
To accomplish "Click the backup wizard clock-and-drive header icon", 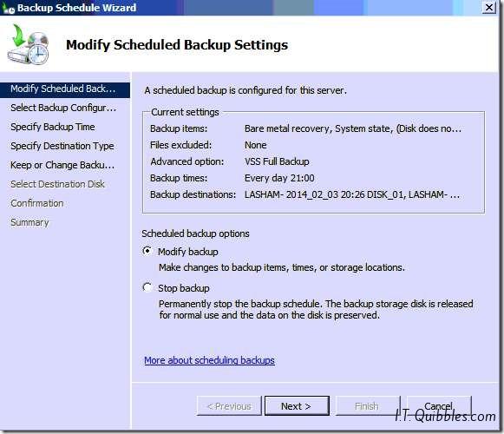I will click(x=28, y=44).
